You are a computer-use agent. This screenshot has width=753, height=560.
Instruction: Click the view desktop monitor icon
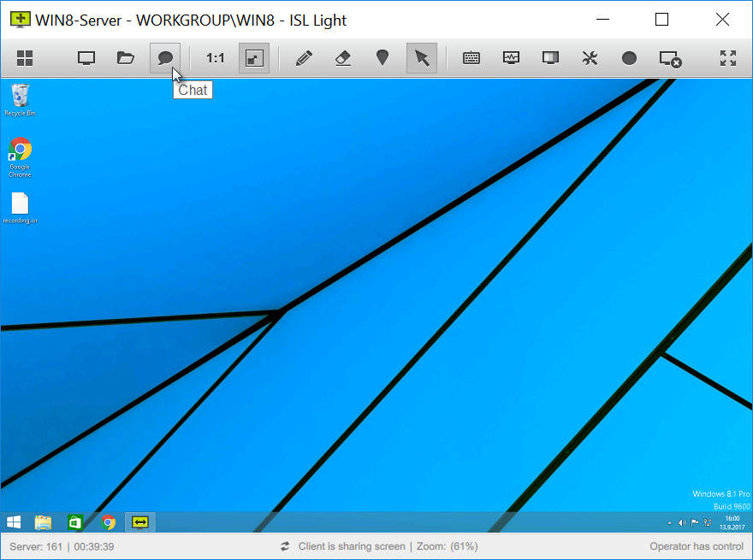click(86, 58)
